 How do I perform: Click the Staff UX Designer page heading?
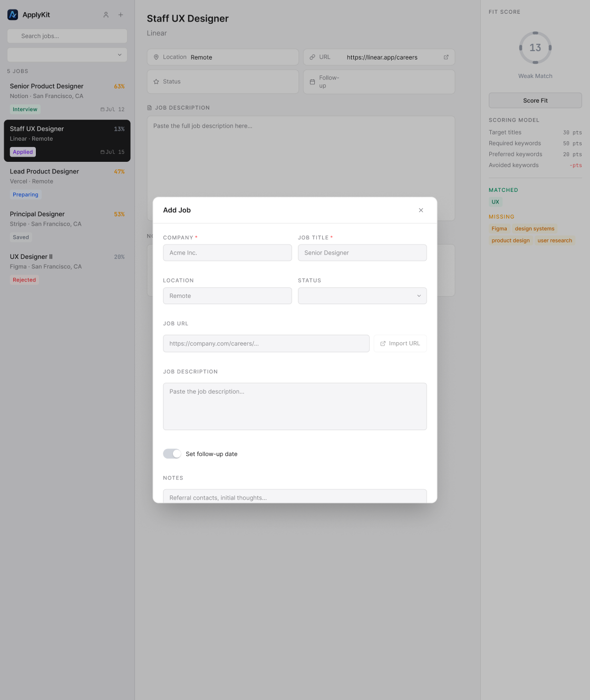click(188, 19)
